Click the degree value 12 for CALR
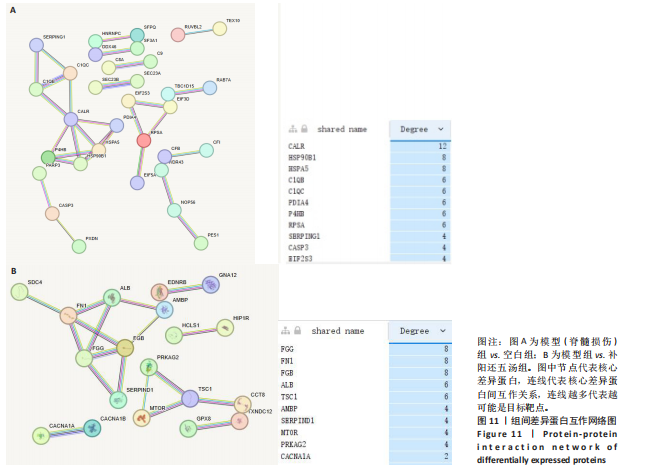The height and width of the screenshot is (474, 658). pyautogui.click(x=441, y=146)
